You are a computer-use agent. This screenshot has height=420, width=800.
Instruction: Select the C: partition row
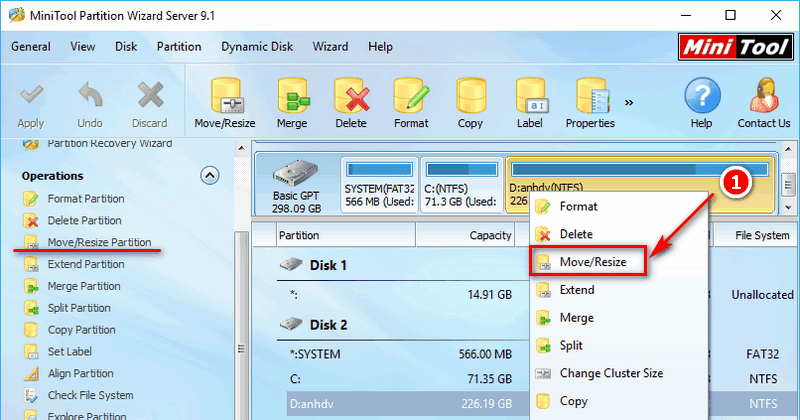[403, 379]
